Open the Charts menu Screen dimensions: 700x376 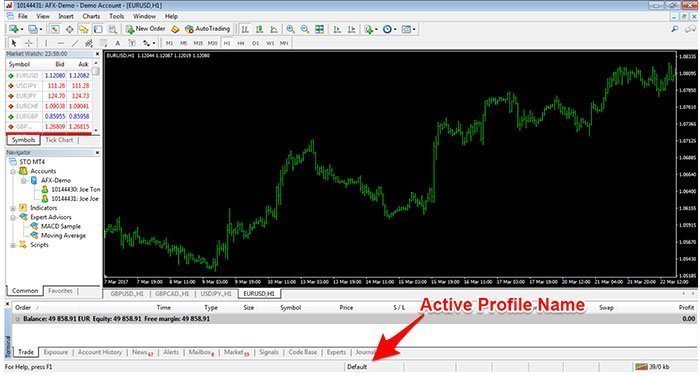91,16
